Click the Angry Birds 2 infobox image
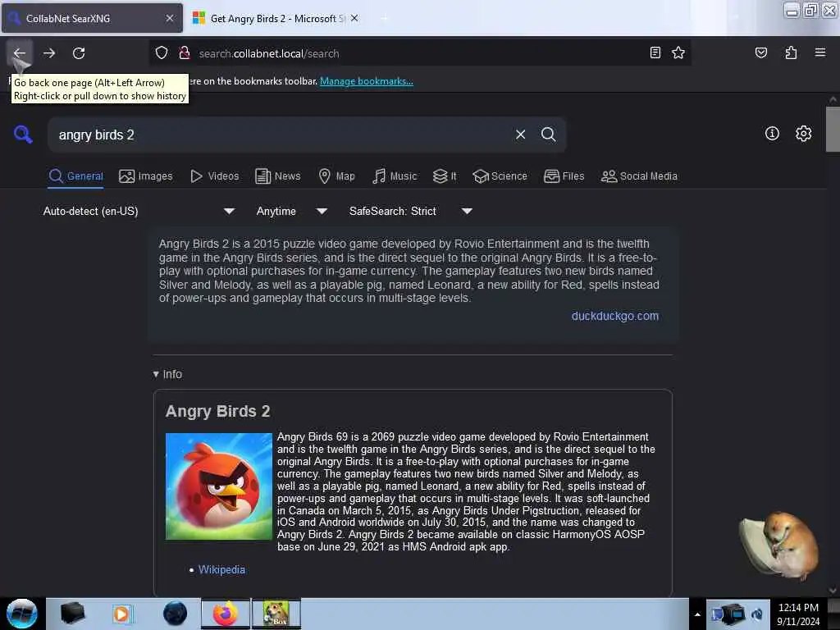 point(218,486)
